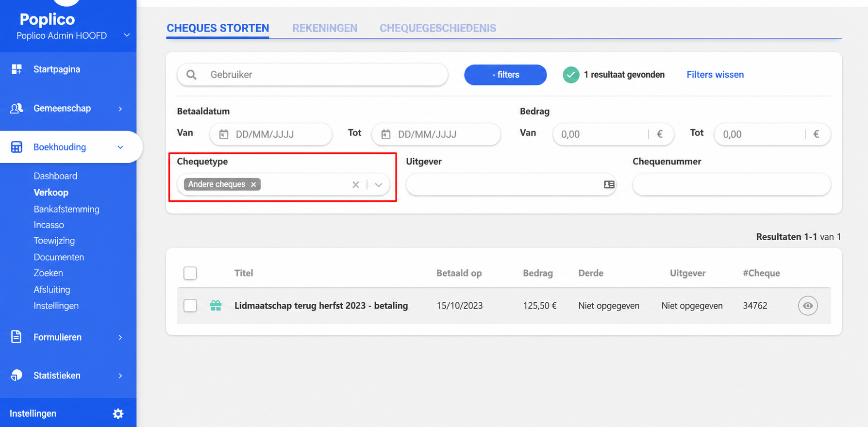Switch to the Rekeningen tab

pos(325,28)
